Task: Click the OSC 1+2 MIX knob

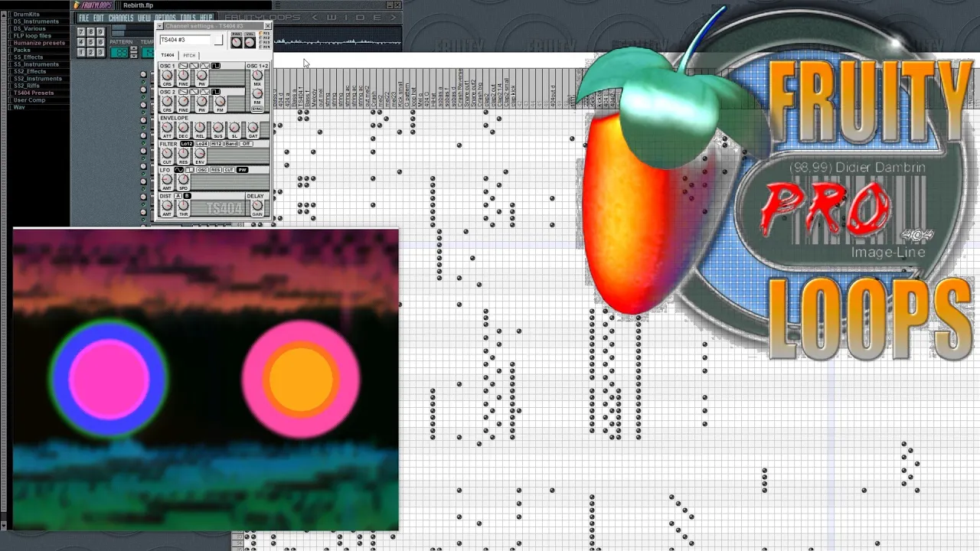Action: (257, 75)
